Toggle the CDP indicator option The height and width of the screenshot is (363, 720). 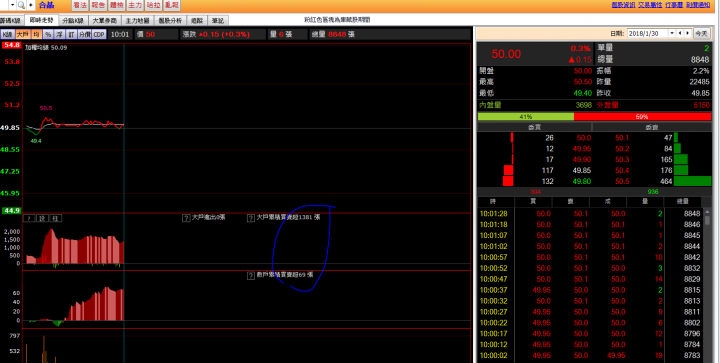[99, 34]
